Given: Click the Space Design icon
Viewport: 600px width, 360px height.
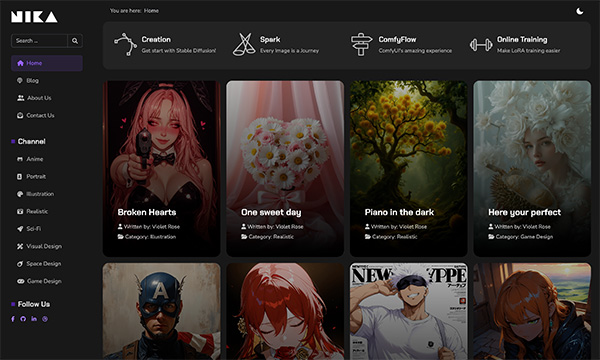Looking at the screenshot, I should [x=20, y=264].
